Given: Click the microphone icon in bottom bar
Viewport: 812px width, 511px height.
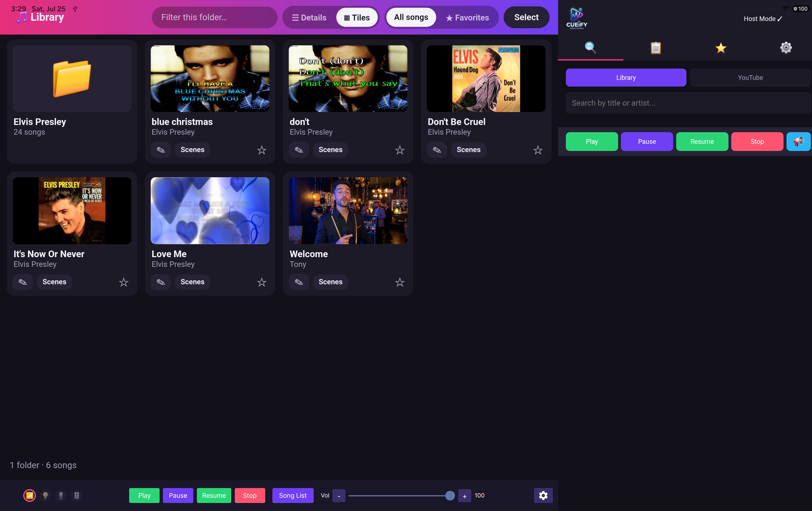Looking at the screenshot, I should pos(61,495).
